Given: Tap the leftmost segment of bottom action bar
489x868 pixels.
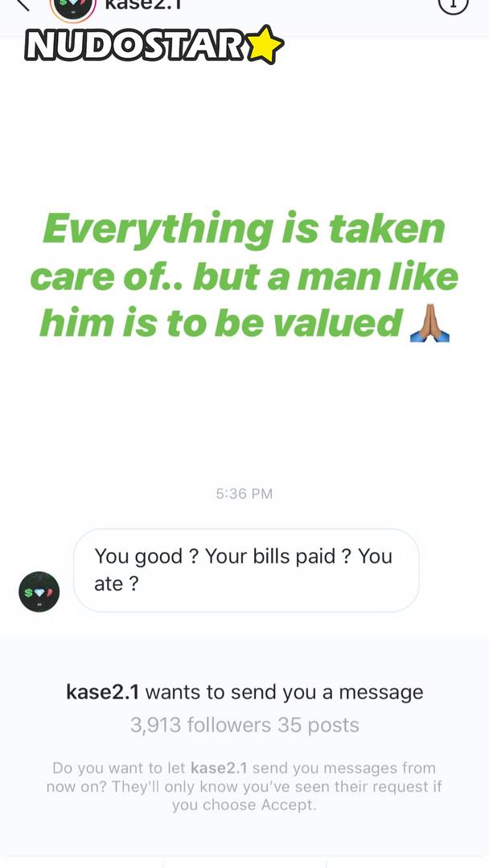Looking at the screenshot, I should (81, 863).
